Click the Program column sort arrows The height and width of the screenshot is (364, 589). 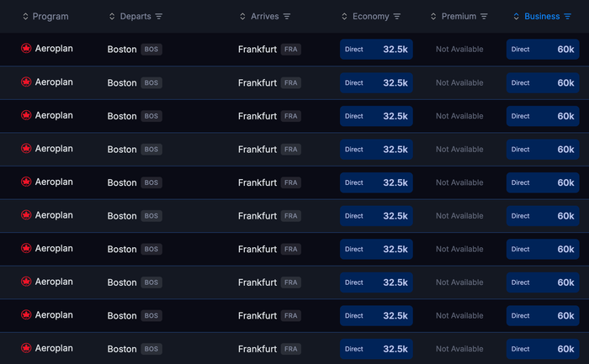click(x=25, y=17)
